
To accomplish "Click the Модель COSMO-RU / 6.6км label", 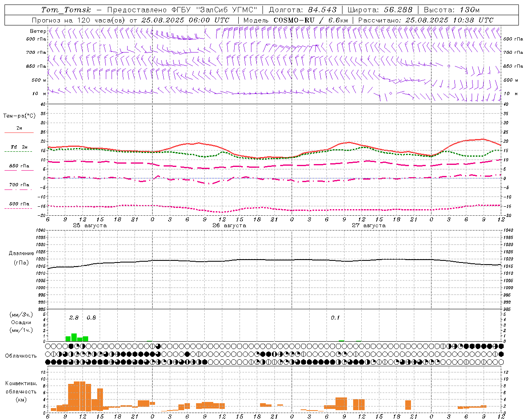I will [x=296, y=20].
